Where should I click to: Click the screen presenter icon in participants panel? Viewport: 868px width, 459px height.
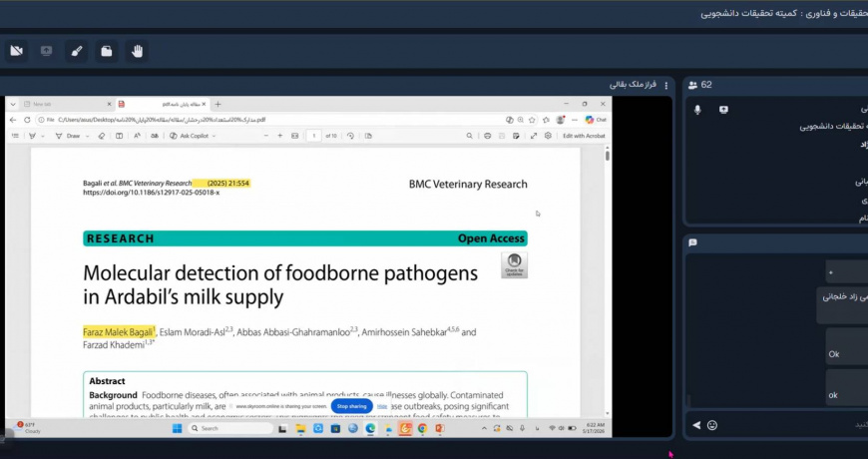(x=723, y=110)
